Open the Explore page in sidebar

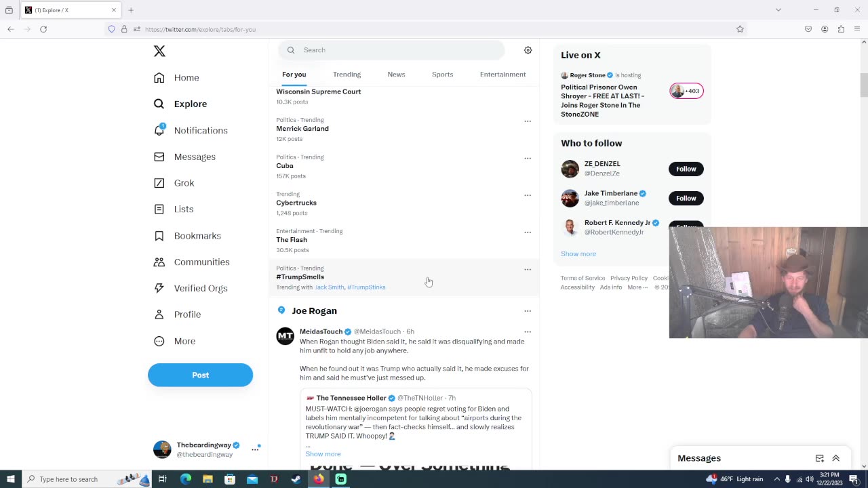[180, 104]
